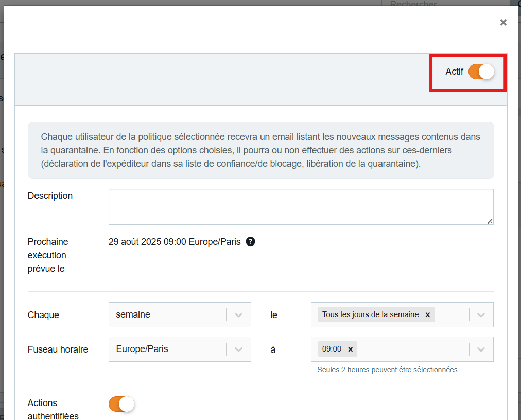Image resolution: width=521 pixels, height=420 pixels.
Task: Expand the Fuseau horaire chevron
Action: click(238, 349)
